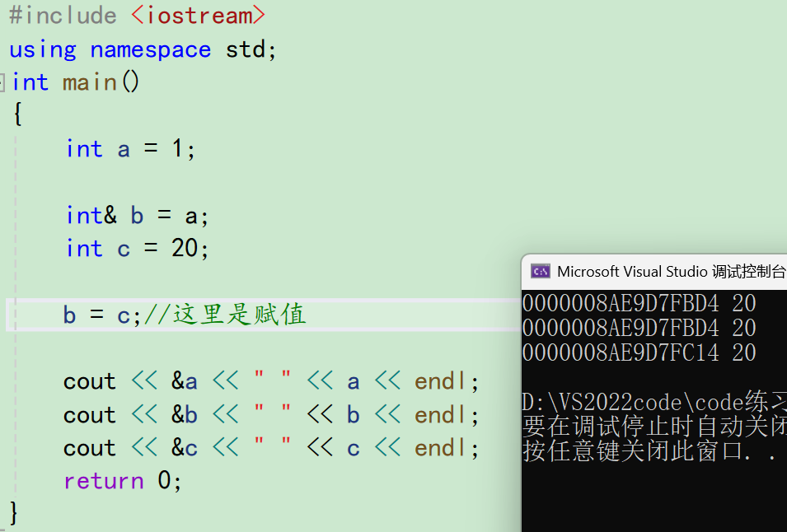
Task: Click the 'b = c;' assignment statement
Action: click(x=102, y=315)
